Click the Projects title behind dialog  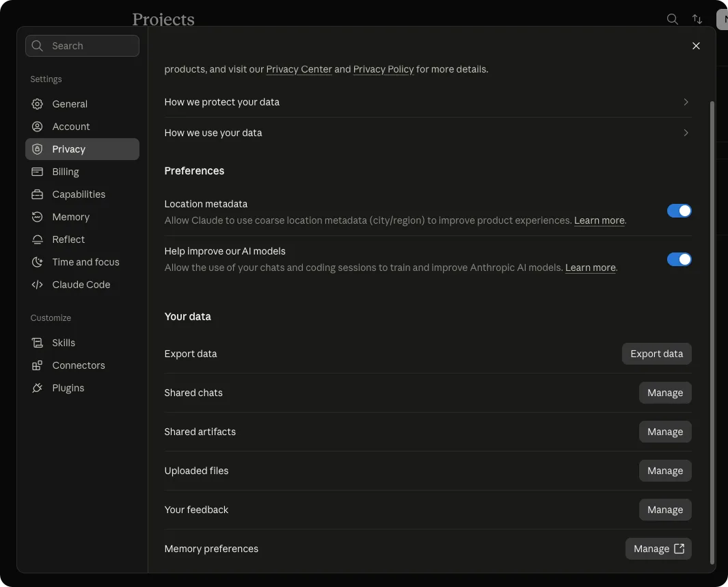[x=163, y=19]
